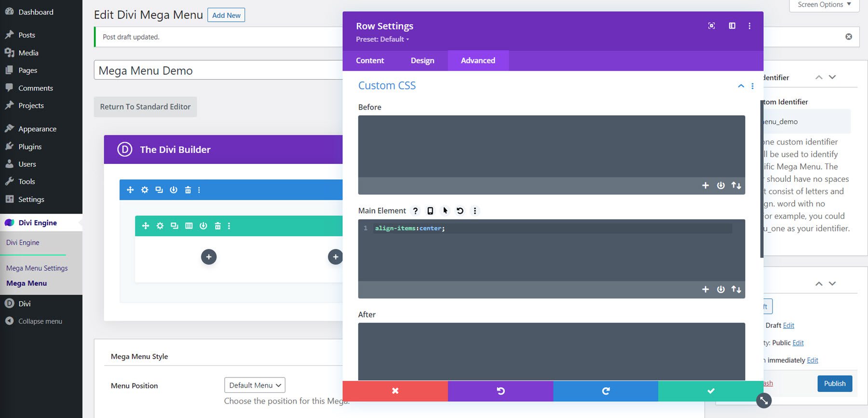Undo with the purple undo button
This screenshot has height=418, width=868.
(501, 391)
